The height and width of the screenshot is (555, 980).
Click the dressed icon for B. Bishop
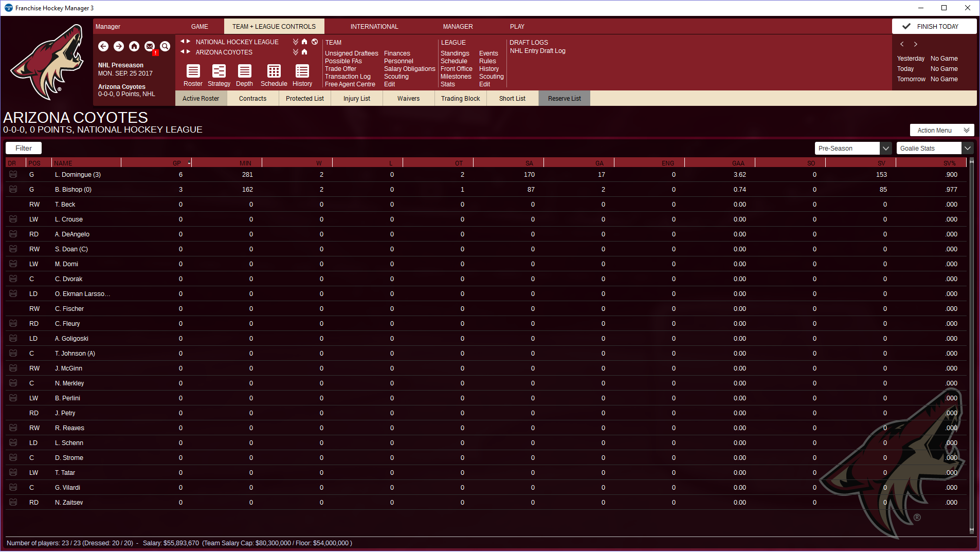pyautogui.click(x=13, y=190)
